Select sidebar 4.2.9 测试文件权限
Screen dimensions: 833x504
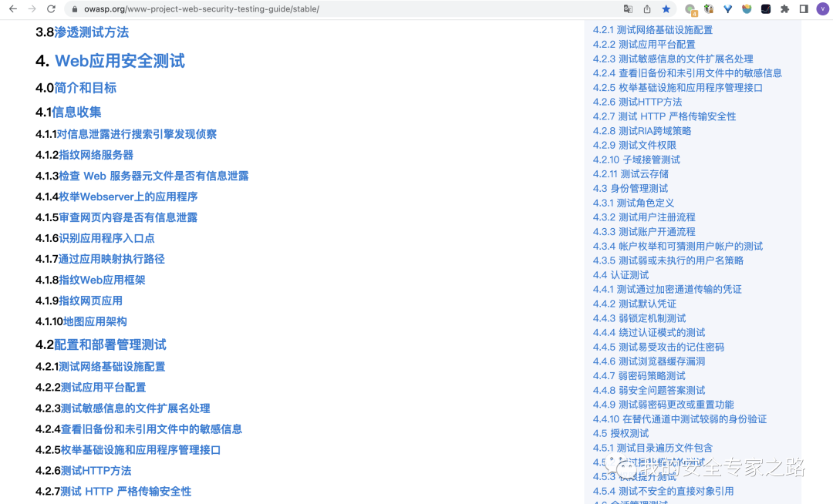click(635, 146)
